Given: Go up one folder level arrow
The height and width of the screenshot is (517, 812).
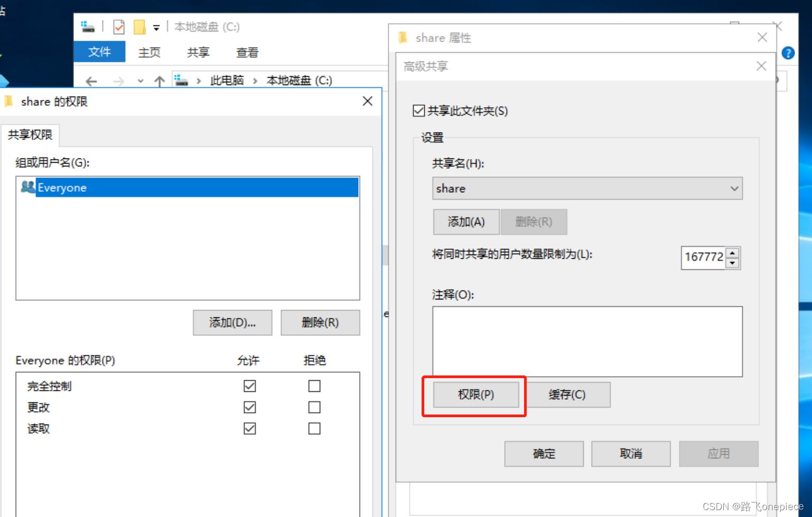Looking at the screenshot, I should pos(160,81).
